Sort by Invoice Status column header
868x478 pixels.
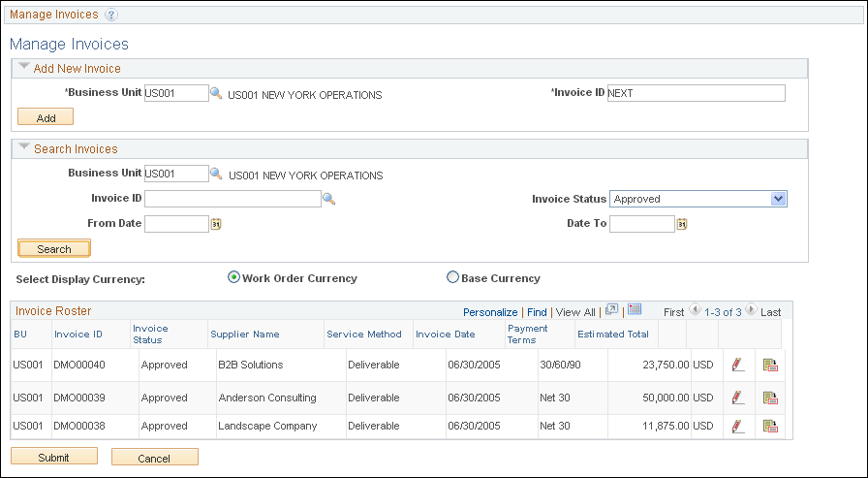click(150, 334)
